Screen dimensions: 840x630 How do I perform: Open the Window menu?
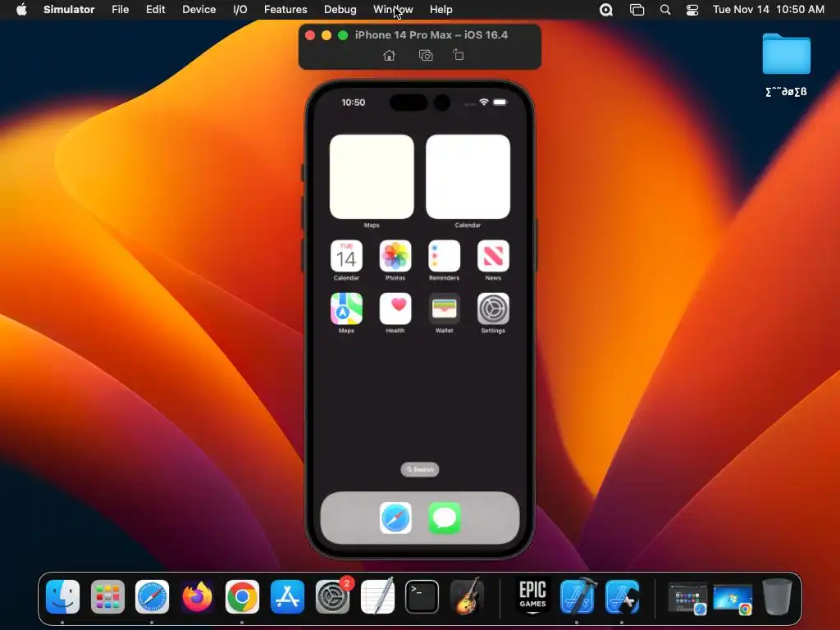pos(393,10)
